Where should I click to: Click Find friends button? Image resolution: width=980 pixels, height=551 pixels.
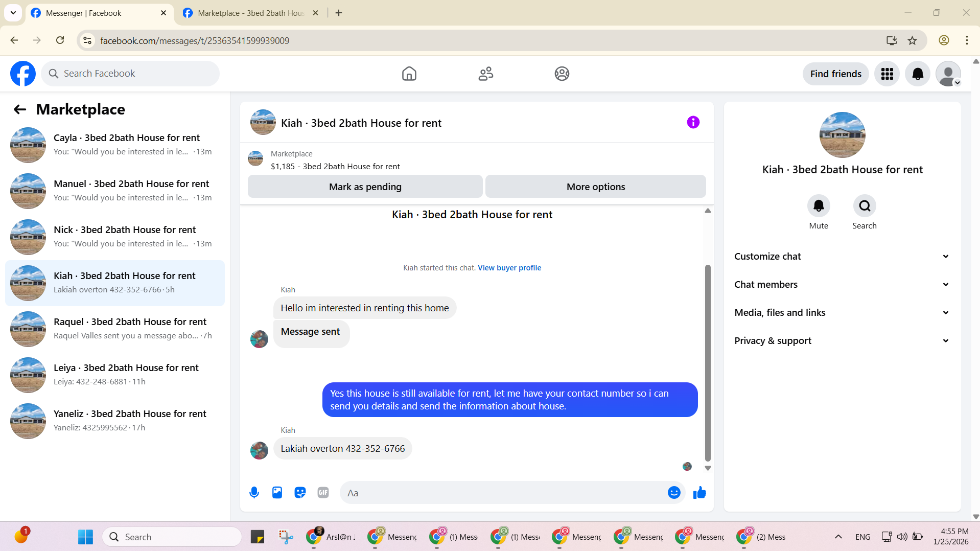point(836,74)
